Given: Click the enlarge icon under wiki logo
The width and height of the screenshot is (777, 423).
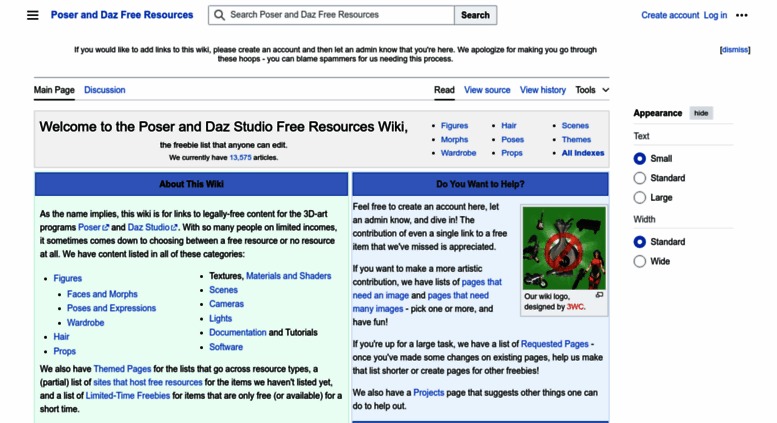Looking at the screenshot, I should pyautogui.click(x=599, y=295).
